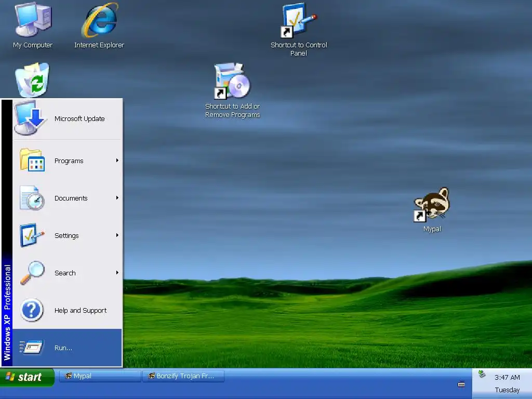Viewport: 532px width, 399px height.
Task: Click the Programs folder icon in Start menu
Action: (32, 160)
